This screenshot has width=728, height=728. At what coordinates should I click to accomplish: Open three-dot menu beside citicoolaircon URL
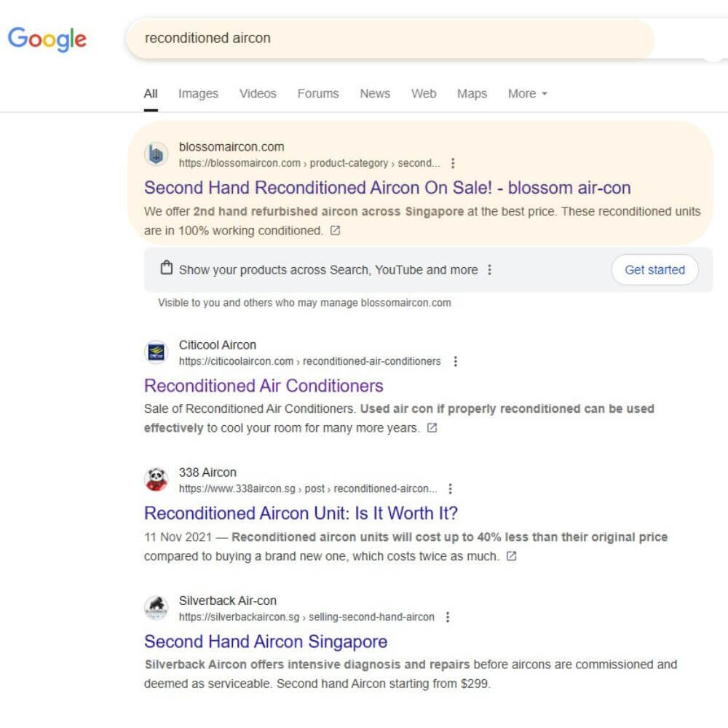click(456, 361)
